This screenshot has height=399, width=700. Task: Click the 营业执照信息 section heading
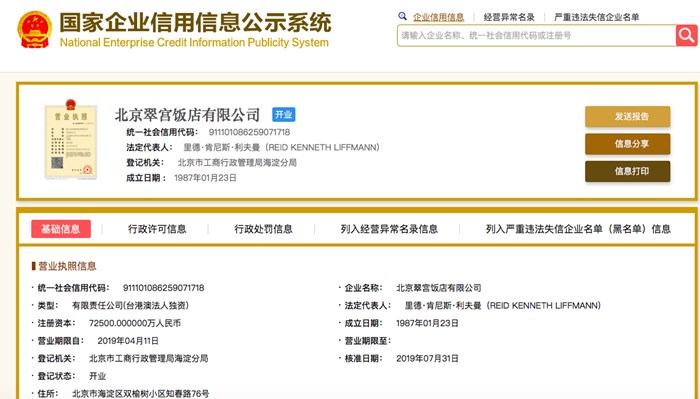coord(67,266)
